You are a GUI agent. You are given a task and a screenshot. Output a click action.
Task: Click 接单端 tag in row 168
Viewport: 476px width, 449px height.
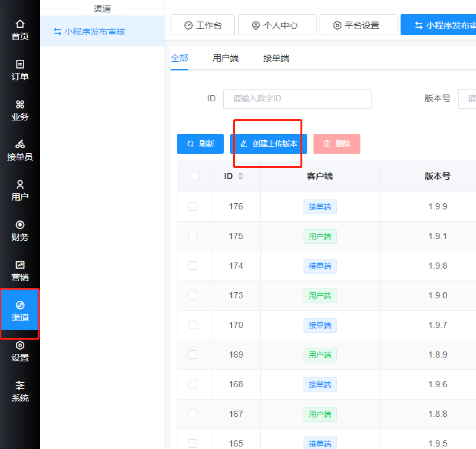(x=320, y=385)
